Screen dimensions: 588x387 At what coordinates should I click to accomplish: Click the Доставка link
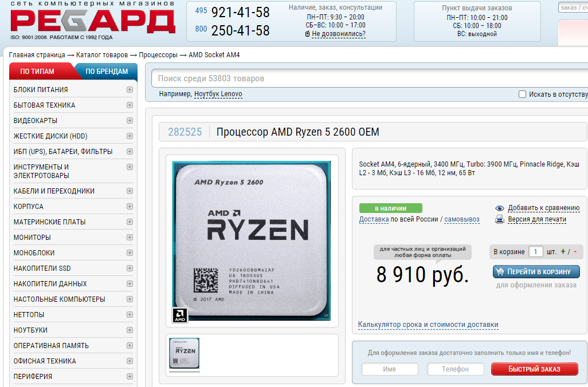(374, 219)
